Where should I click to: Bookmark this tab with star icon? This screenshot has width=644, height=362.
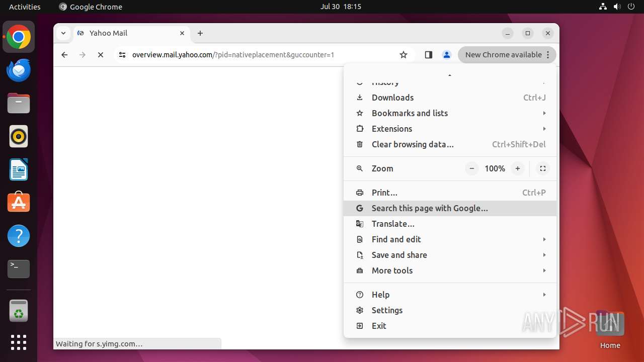[404, 55]
